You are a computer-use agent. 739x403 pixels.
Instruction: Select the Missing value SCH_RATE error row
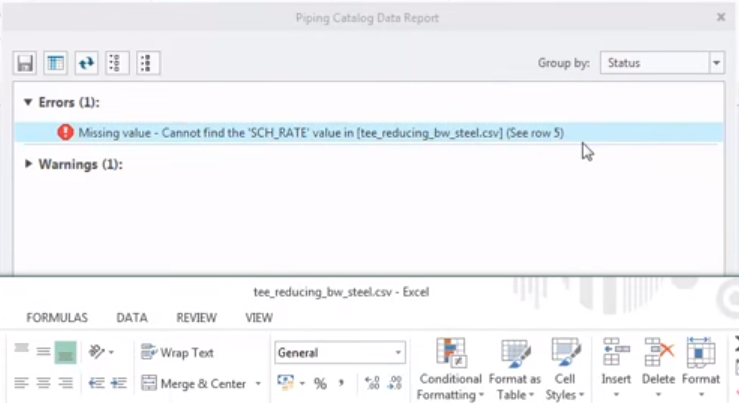(369, 132)
